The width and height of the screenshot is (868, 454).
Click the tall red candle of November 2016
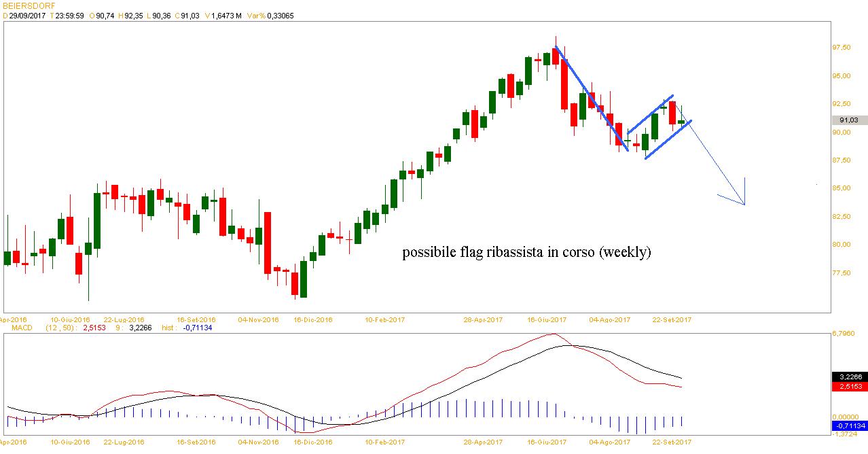[268, 243]
